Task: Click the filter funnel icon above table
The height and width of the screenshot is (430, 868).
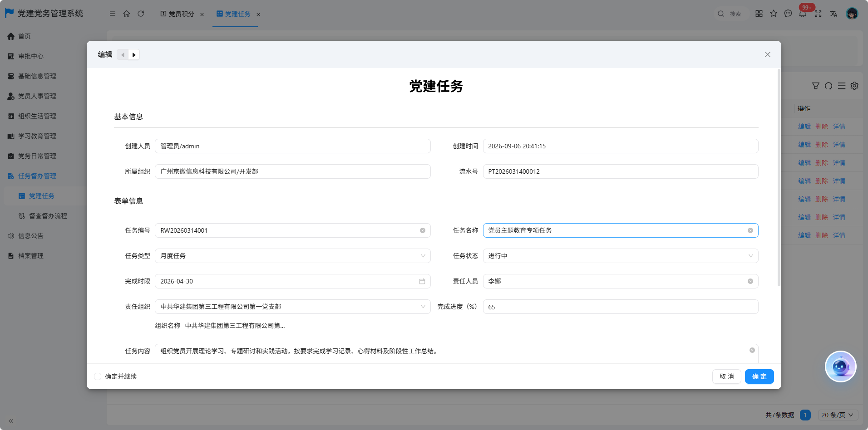Action: tap(816, 86)
